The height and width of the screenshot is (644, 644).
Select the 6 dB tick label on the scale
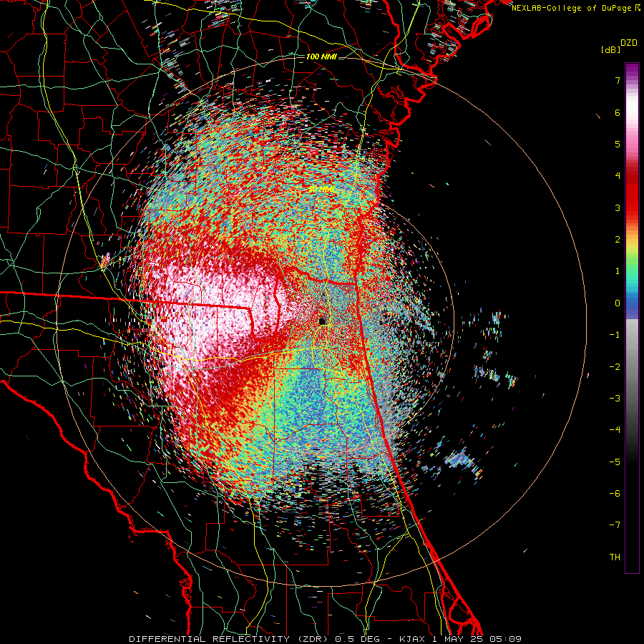click(x=618, y=112)
